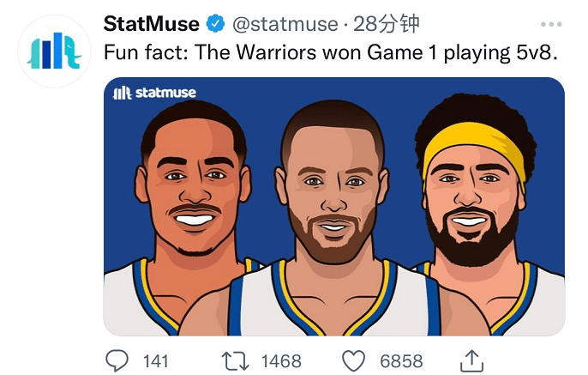Click the 6858 likes count

[x=401, y=360]
